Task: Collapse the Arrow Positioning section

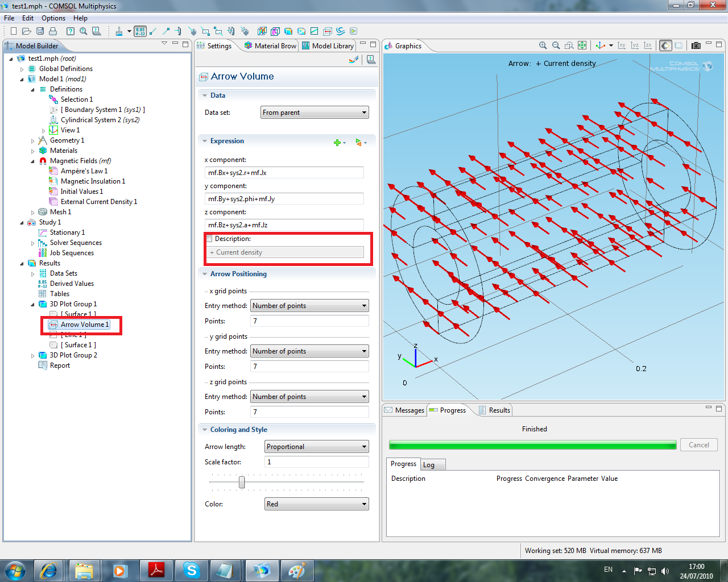Action: pyautogui.click(x=205, y=274)
